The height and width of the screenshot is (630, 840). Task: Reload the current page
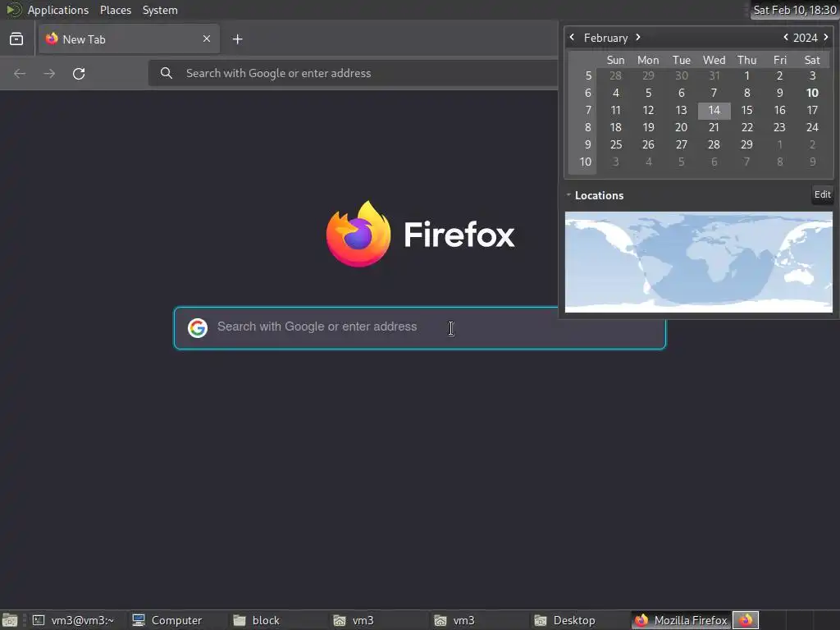point(79,73)
